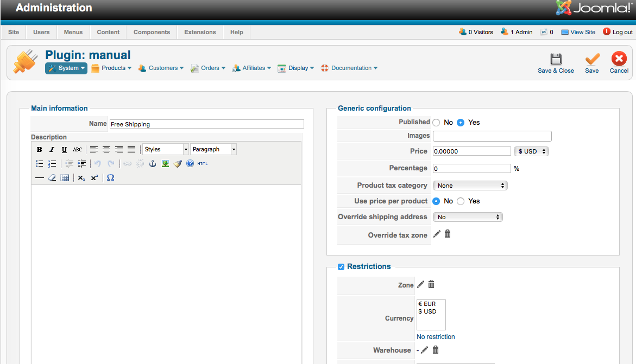Log out of administration
This screenshot has width=636, height=364.
pos(618,32)
